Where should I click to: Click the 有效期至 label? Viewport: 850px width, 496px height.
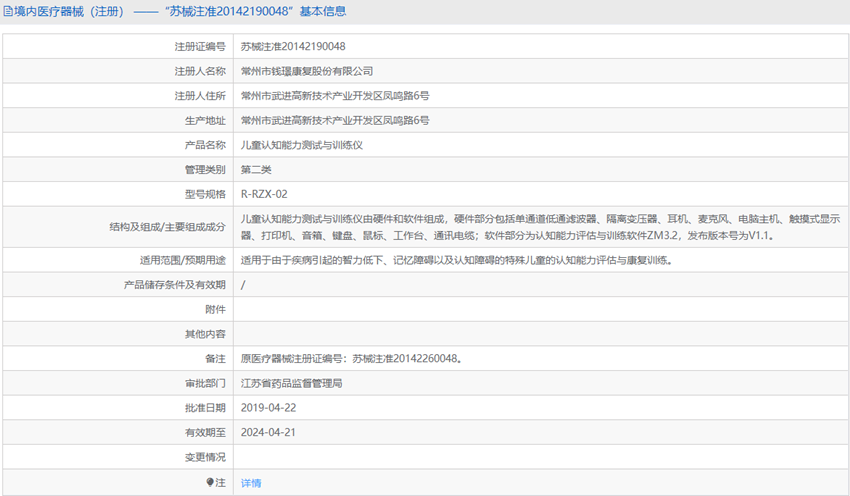(205, 433)
